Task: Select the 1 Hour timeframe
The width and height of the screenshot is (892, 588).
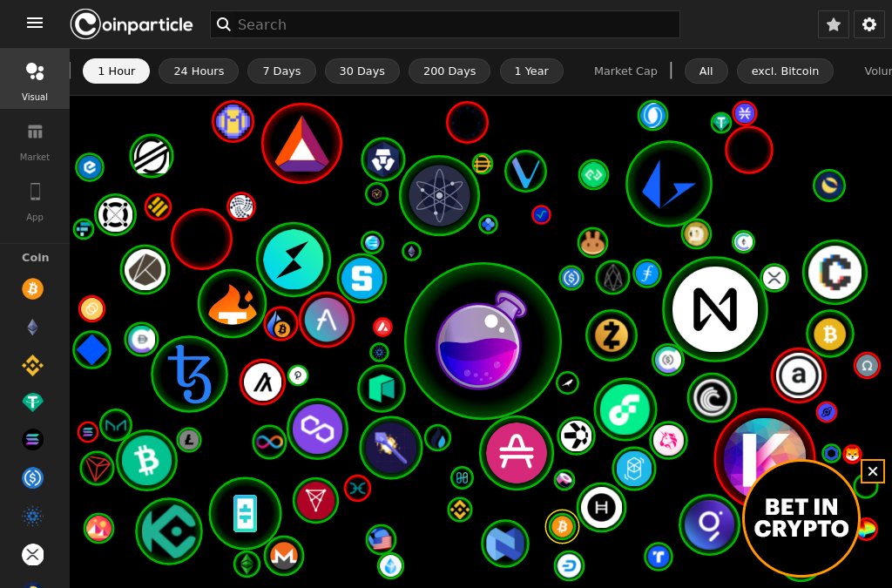Action: click(x=117, y=71)
